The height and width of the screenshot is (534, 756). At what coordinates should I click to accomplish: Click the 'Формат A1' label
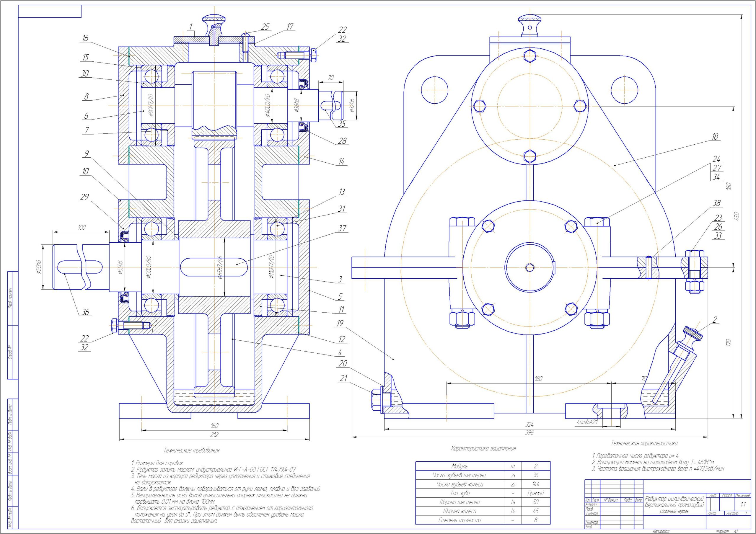coord(727,531)
